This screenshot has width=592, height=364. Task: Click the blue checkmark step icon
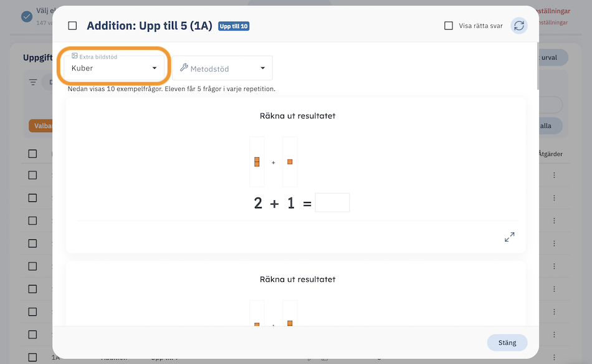tap(27, 17)
